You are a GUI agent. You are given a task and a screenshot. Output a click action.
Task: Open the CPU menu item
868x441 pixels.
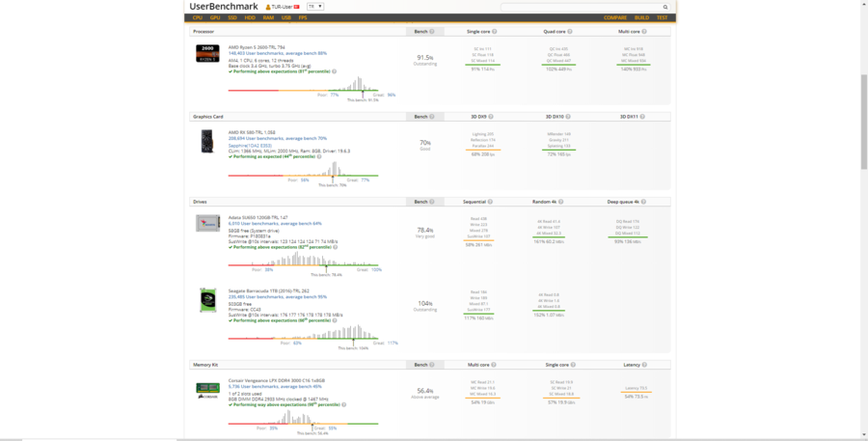pos(197,17)
